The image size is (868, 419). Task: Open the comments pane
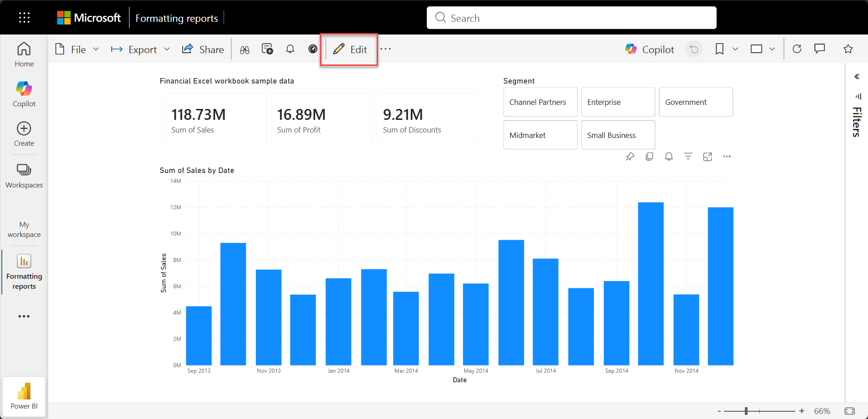(x=819, y=49)
